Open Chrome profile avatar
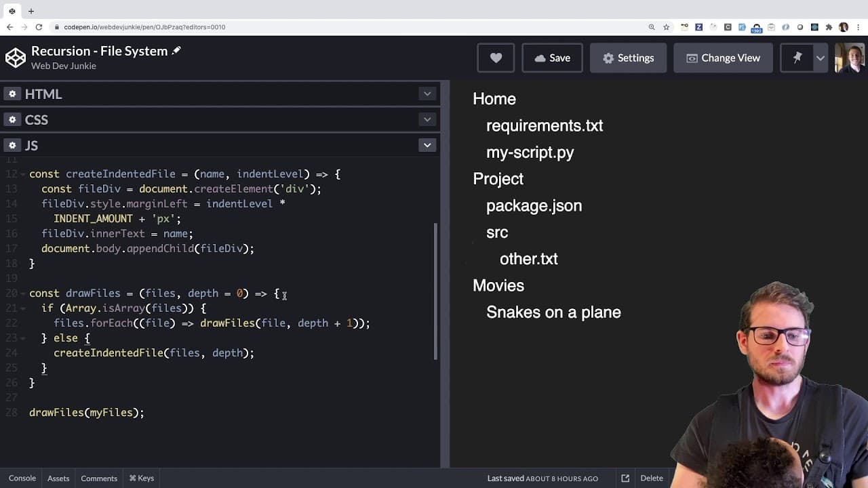Viewport: 868px width, 488px height. point(844,27)
